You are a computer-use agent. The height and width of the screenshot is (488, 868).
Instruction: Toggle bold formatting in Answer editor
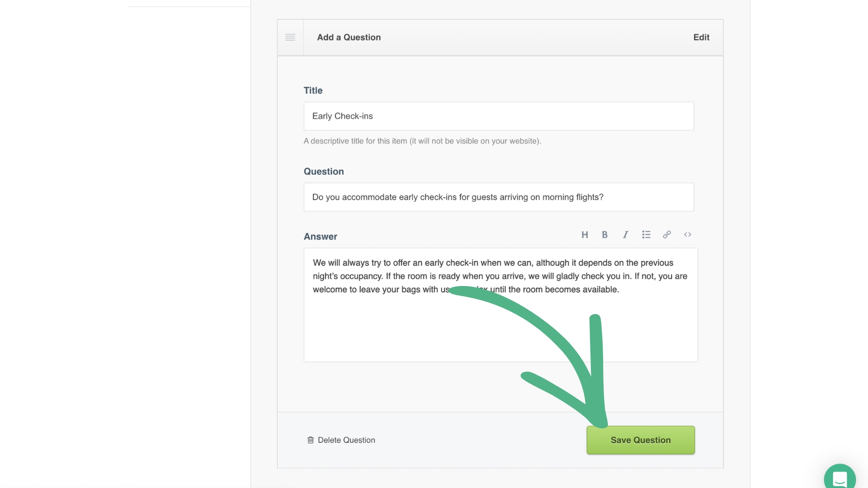(x=604, y=235)
